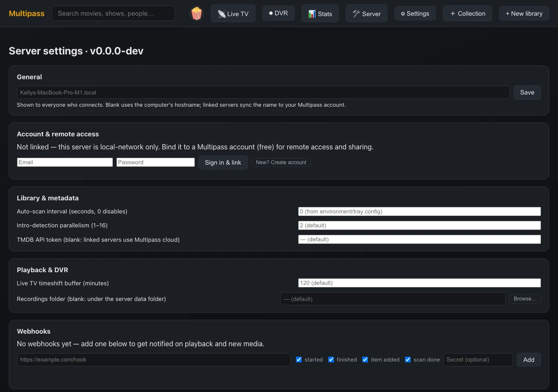Click the Email input field
This screenshot has width=558, height=392.
(65, 162)
